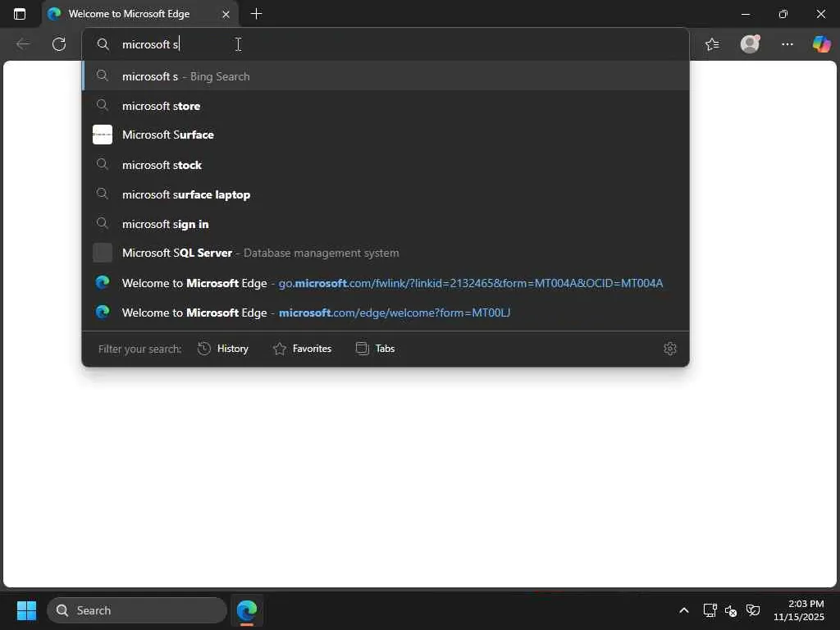Open the Favorites star list icon
Screen dimensions: 840x630
[x=712, y=44]
